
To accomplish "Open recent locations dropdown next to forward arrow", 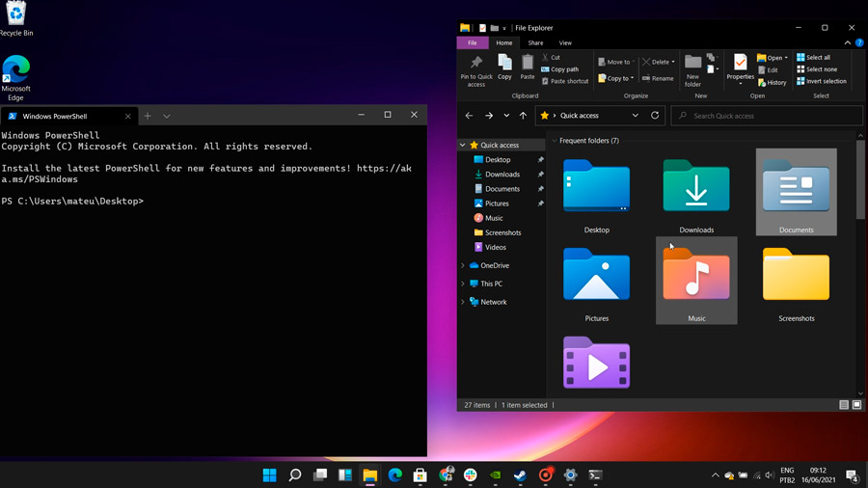I will [506, 116].
